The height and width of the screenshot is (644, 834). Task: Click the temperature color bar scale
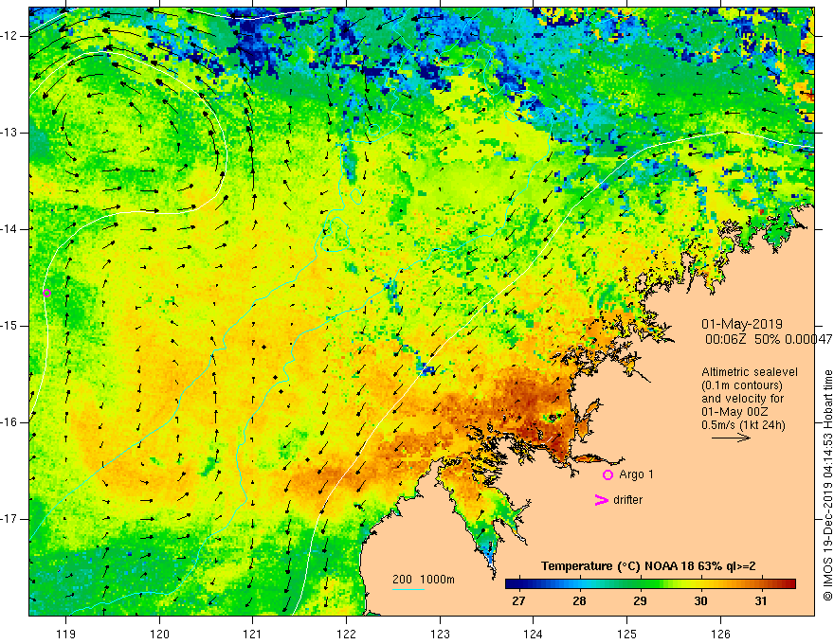(x=650, y=584)
